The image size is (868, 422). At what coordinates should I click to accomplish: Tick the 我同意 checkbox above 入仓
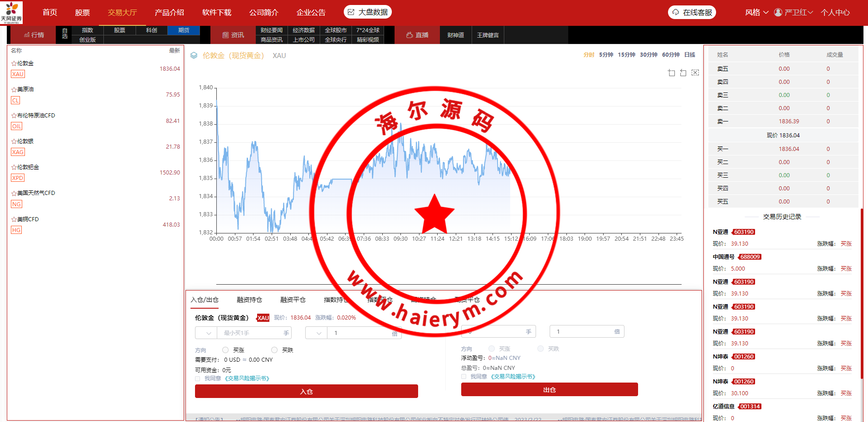(198, 378)
